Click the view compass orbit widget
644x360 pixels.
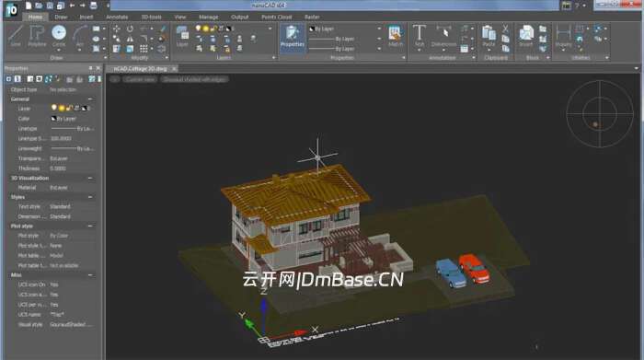(x=600, y=114)
